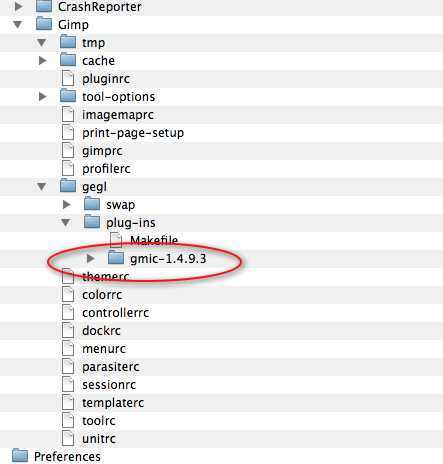Click the Gimp folder icon

coord(44,24)
